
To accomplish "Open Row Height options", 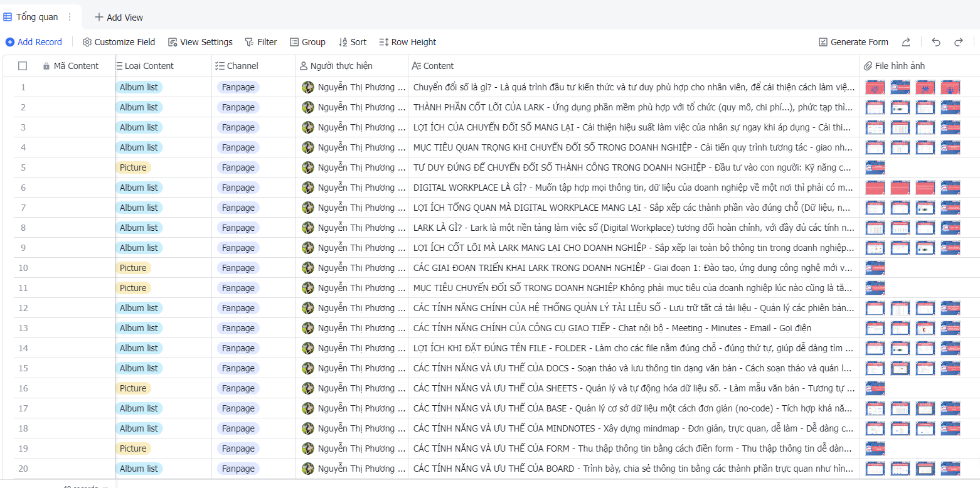I will (408, 42).
